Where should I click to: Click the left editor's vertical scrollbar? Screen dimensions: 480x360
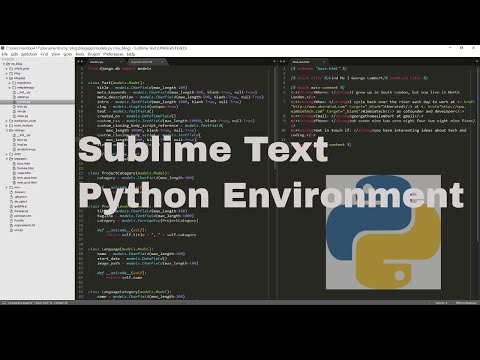point(275,118)
